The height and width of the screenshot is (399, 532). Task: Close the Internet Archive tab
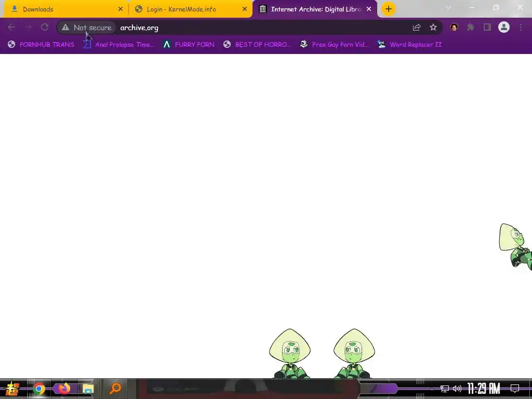click(x=369, y=9)
